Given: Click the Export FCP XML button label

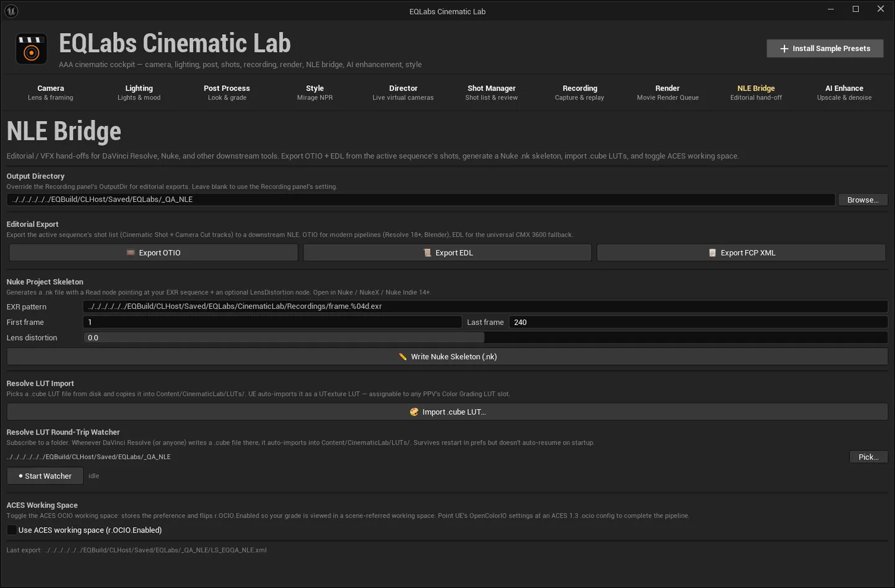Looking at the screenshot, I should coord(748,253).
